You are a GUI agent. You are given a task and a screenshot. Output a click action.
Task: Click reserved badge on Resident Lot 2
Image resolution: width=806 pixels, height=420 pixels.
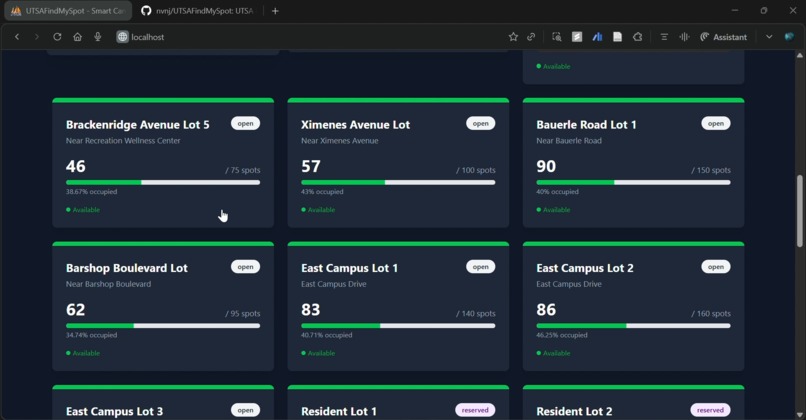(x=710, y=410)
